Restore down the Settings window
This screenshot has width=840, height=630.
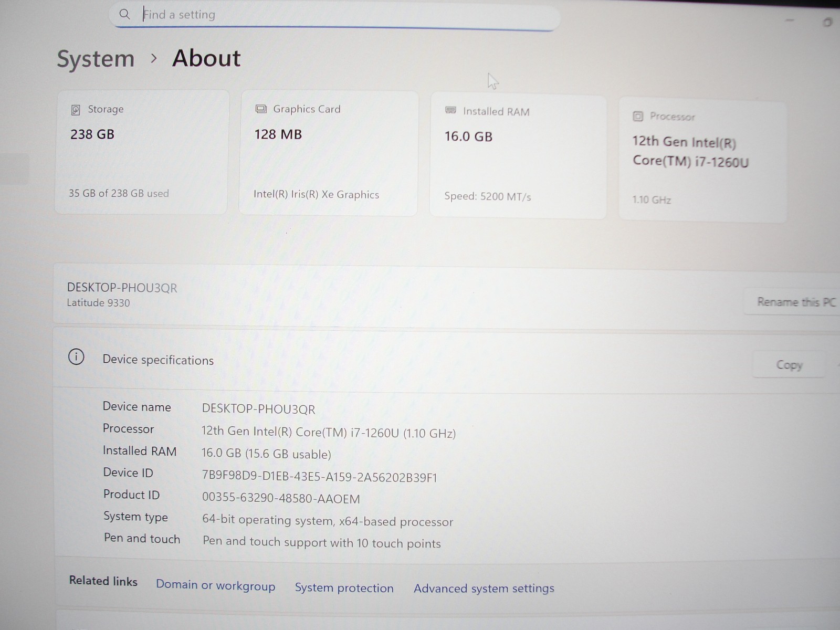coord(827,22)
